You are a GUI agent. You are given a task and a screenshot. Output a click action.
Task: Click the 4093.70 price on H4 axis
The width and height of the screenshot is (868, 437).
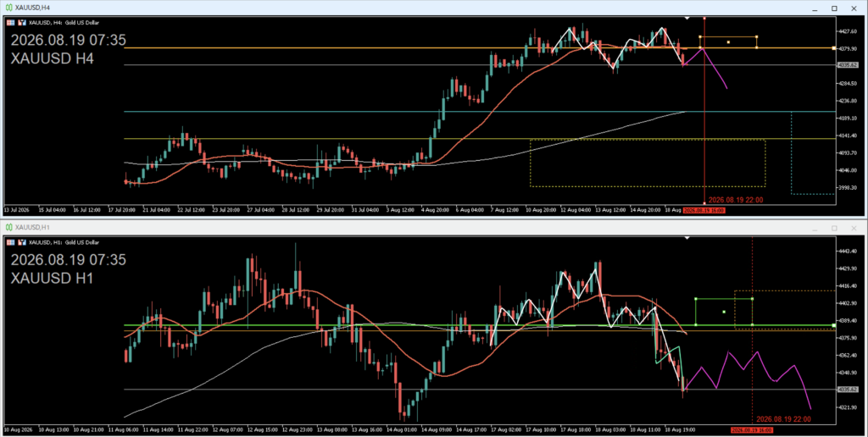click(848, 153)
